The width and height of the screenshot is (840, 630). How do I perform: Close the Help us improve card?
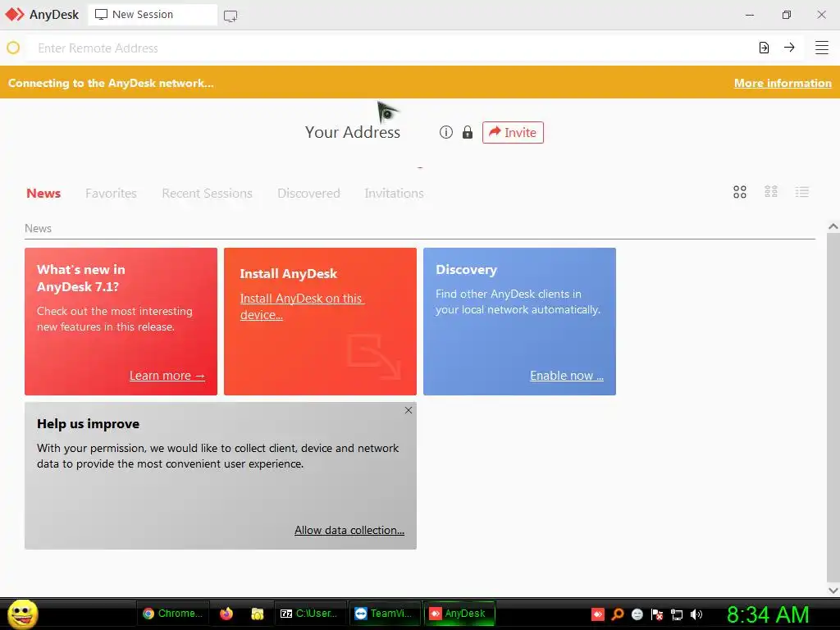point(409,410)
